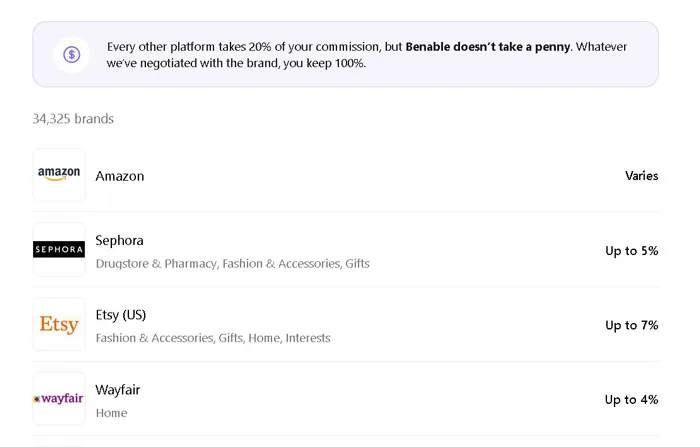Viewport: 700px width, 447px height.
Task: Click the "34,325 brands" count text
Action: (73, 119)
